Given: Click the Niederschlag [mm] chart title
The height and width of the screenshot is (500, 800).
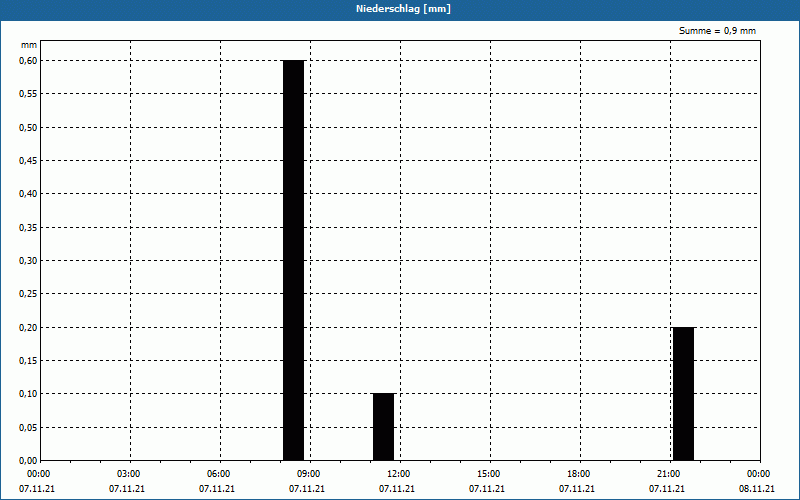Looking at the screenshot, I should click(403, 9).
